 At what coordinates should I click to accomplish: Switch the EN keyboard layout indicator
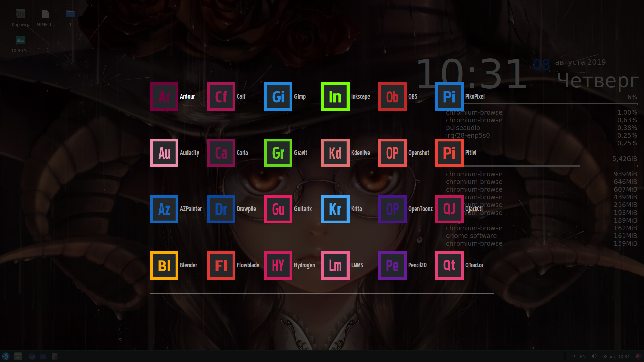click(583, 356)
